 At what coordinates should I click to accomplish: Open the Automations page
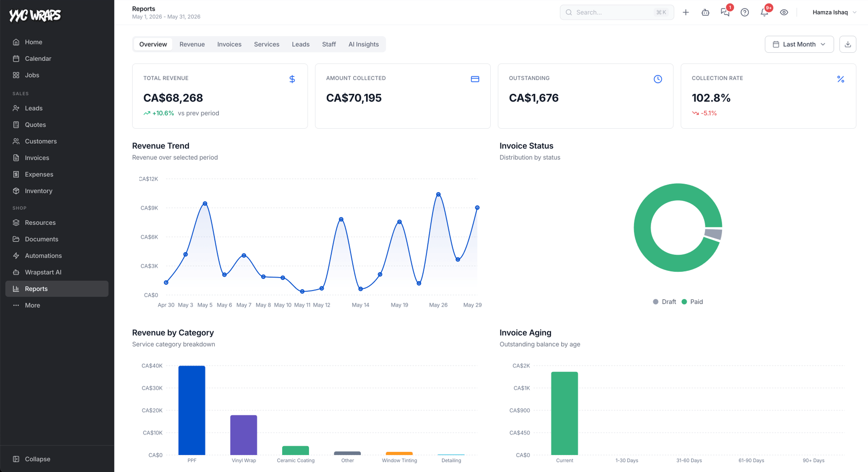[57, 256]
